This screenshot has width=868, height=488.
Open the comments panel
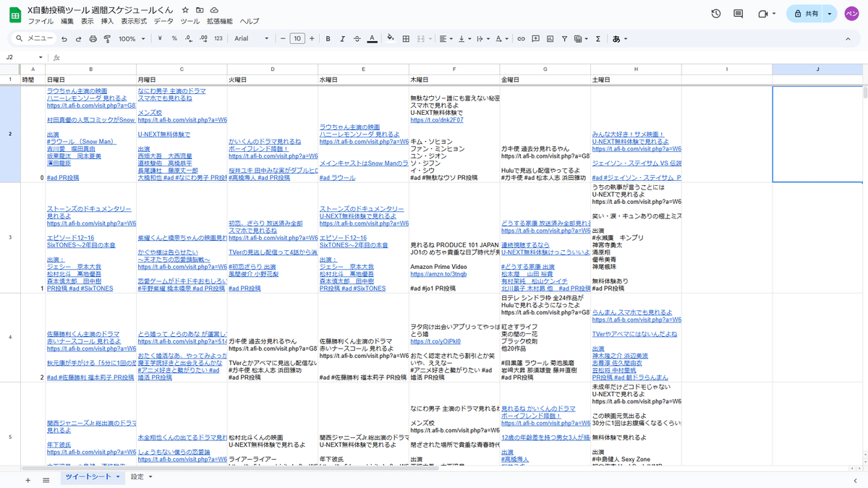pyautogui.click(x=739, y=14)
